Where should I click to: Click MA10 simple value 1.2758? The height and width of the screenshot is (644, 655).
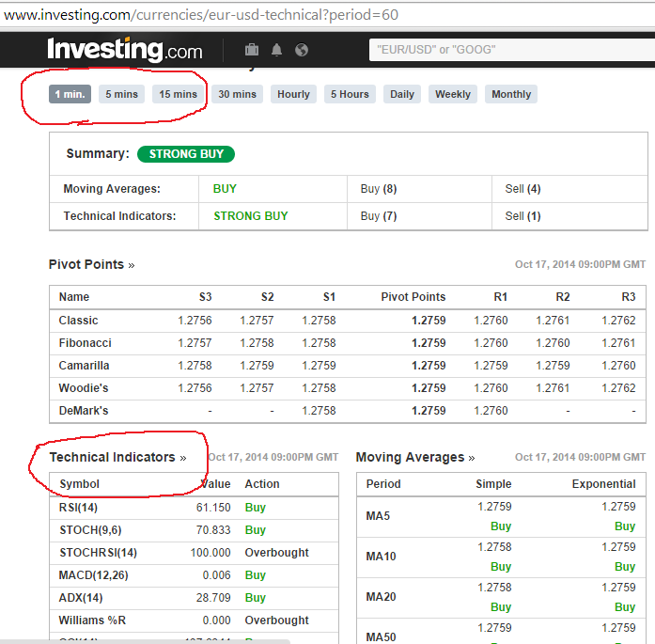point(494,547)
